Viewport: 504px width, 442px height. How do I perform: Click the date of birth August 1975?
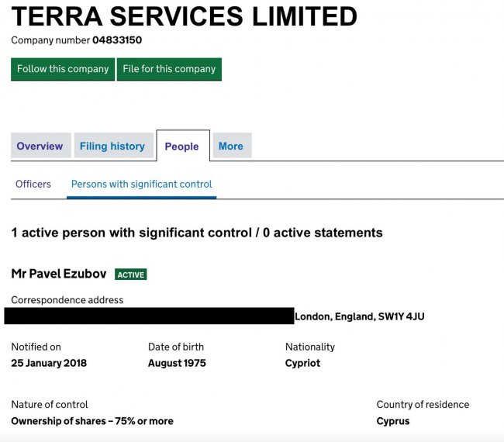pos(177,363)
